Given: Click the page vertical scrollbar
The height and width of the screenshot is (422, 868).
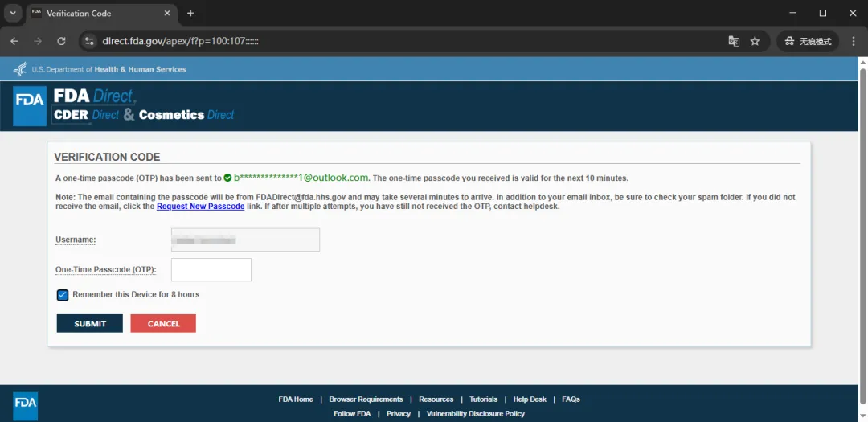Looking at the screenshot, I should pyautogui.click(x=862, y=236).
